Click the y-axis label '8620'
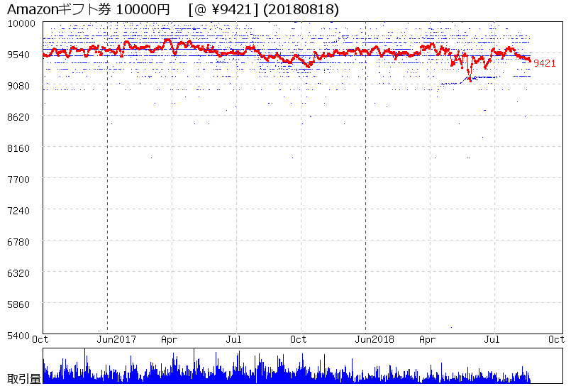 pos(18,117)
